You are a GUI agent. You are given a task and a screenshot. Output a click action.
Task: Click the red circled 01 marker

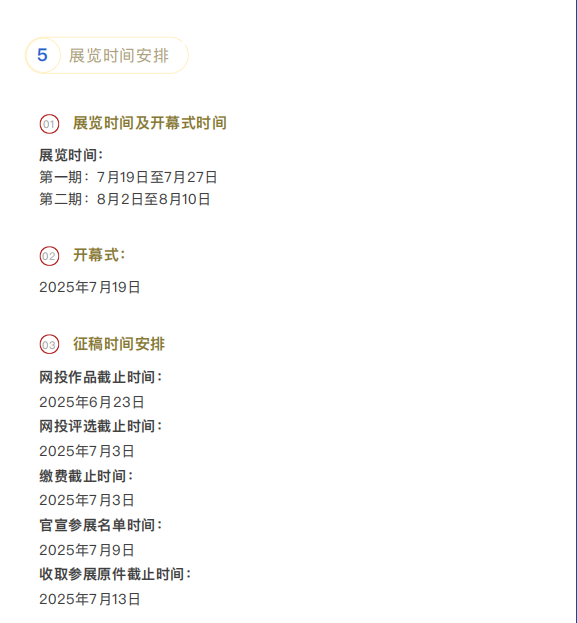click(49, 124)
